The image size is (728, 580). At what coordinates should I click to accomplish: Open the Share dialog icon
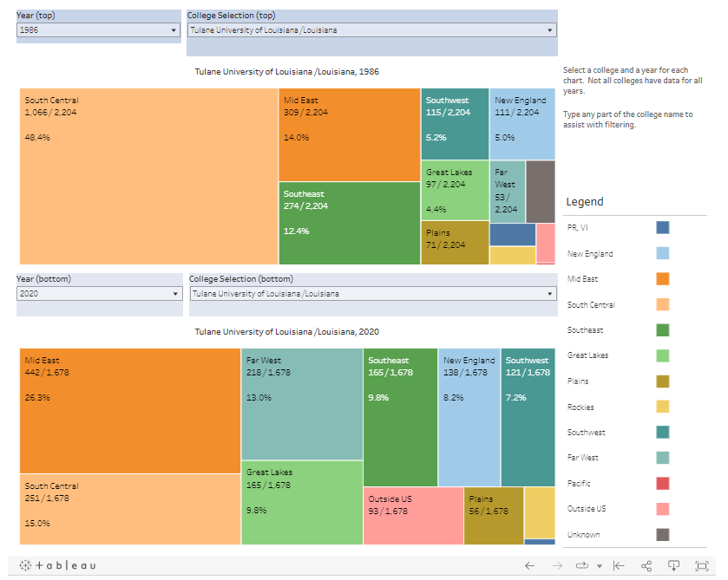coord(646,565)
